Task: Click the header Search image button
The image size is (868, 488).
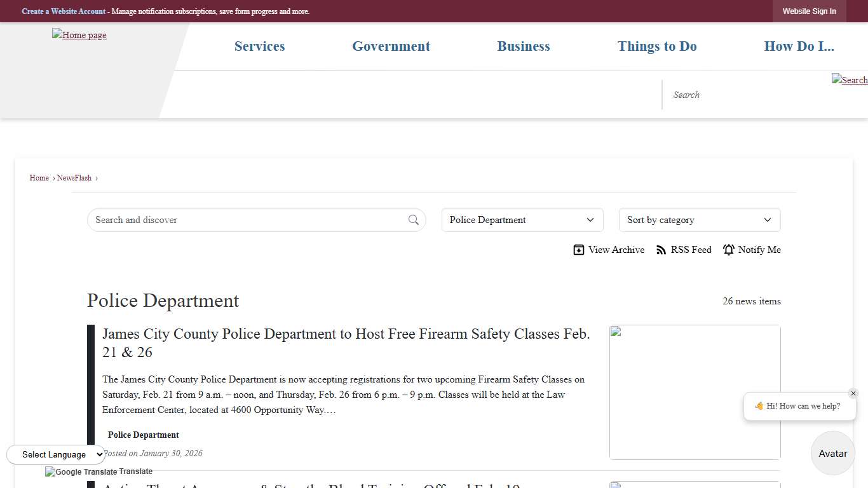Action: (849, 79)
